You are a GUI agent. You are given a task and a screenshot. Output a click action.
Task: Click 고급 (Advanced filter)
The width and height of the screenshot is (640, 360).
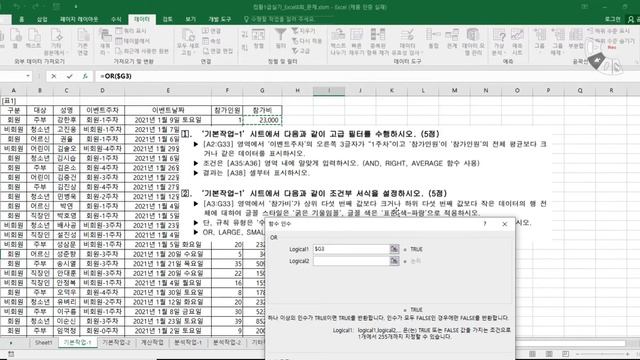[x=301, y=51]
